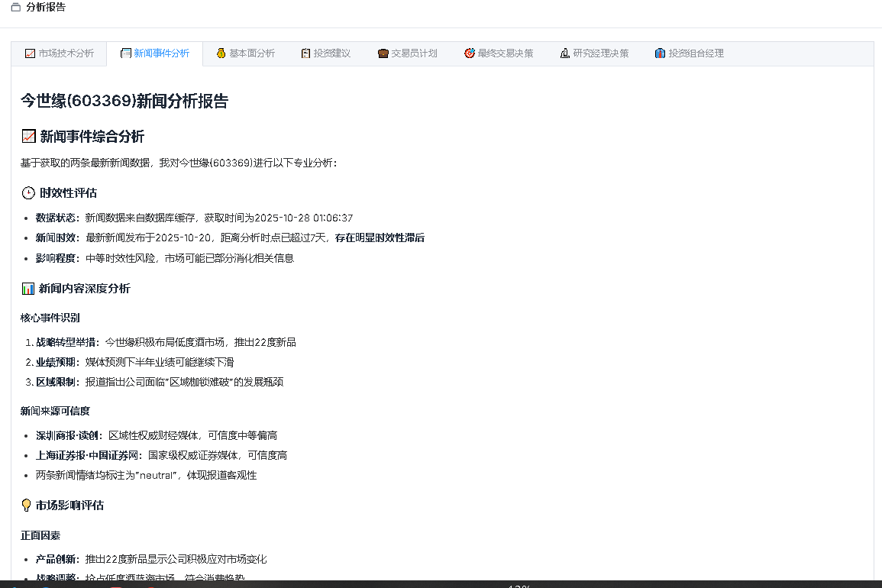Click the 战略转型举措 list item
Screen dimensions: 882x588
(x=166, y=342)
